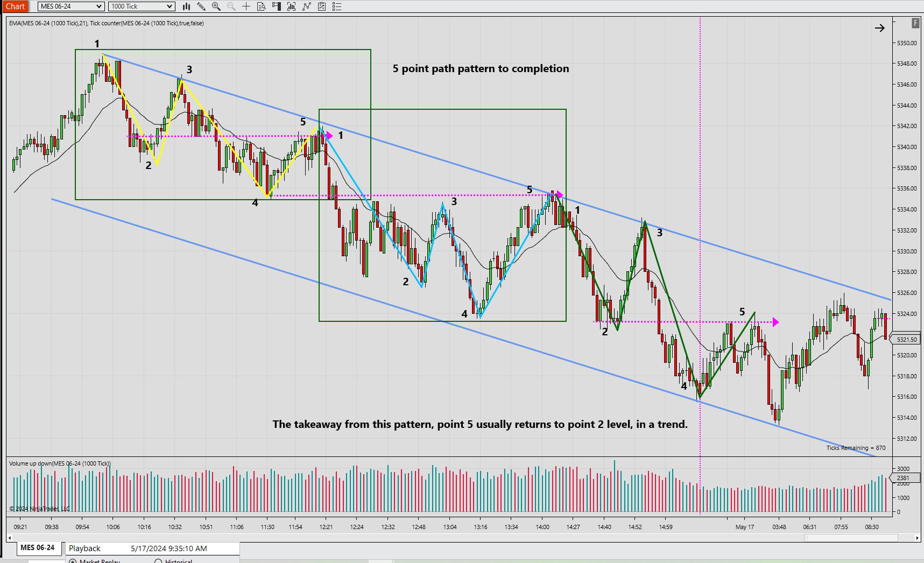This screenshot has height=563, width=924.
Task: Open the MES 06-24 instrument dropdown
Action: tap(71, 6)
